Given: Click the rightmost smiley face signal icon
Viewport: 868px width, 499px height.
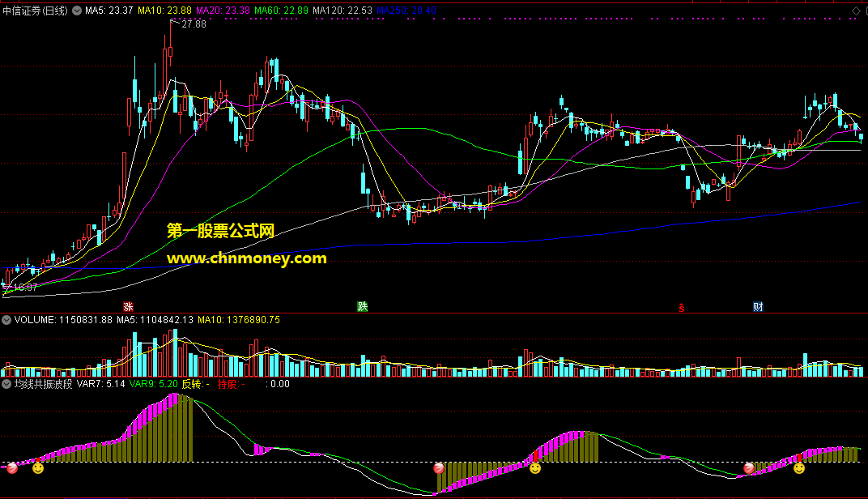Looking at the screenshot, I should pos(799,468).
